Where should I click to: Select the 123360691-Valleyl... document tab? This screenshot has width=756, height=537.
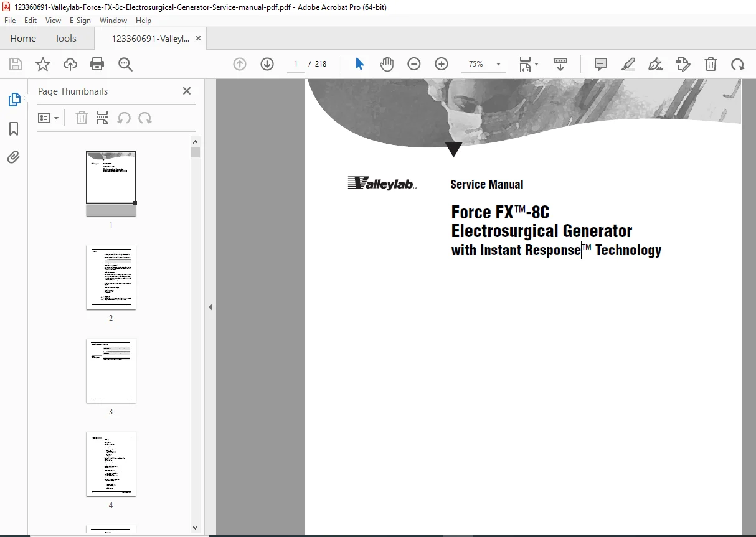[151, 39]
